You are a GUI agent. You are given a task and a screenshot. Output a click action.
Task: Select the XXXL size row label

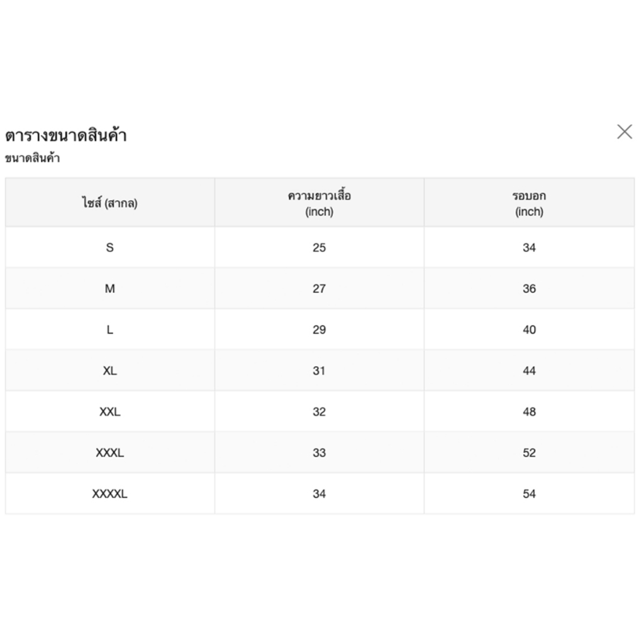110,453
